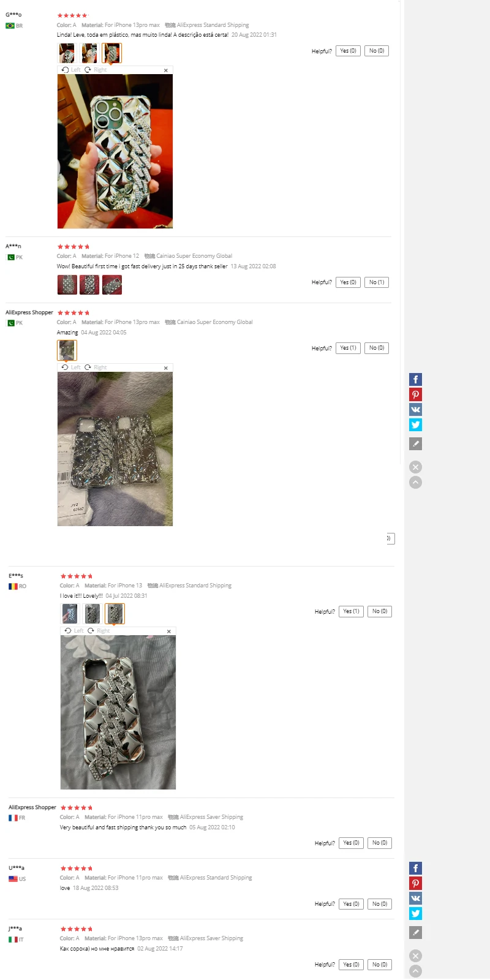Rotate G***o's review photo left
Viewport: 490px width, 980px height.
click(71, 70)
